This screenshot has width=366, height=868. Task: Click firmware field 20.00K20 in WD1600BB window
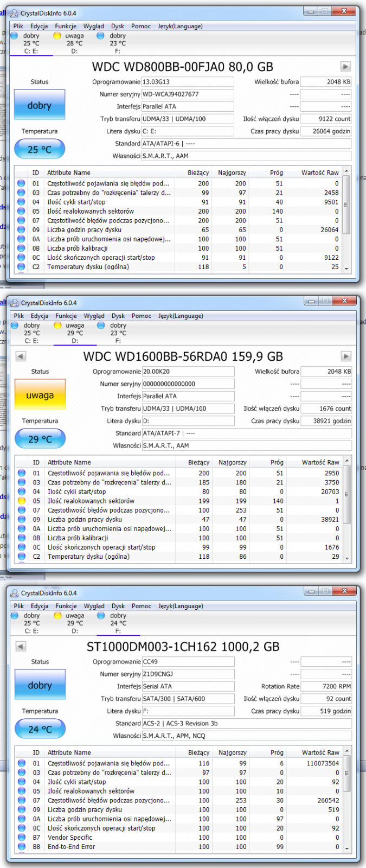pyautogui.click(x=188, y=372)
